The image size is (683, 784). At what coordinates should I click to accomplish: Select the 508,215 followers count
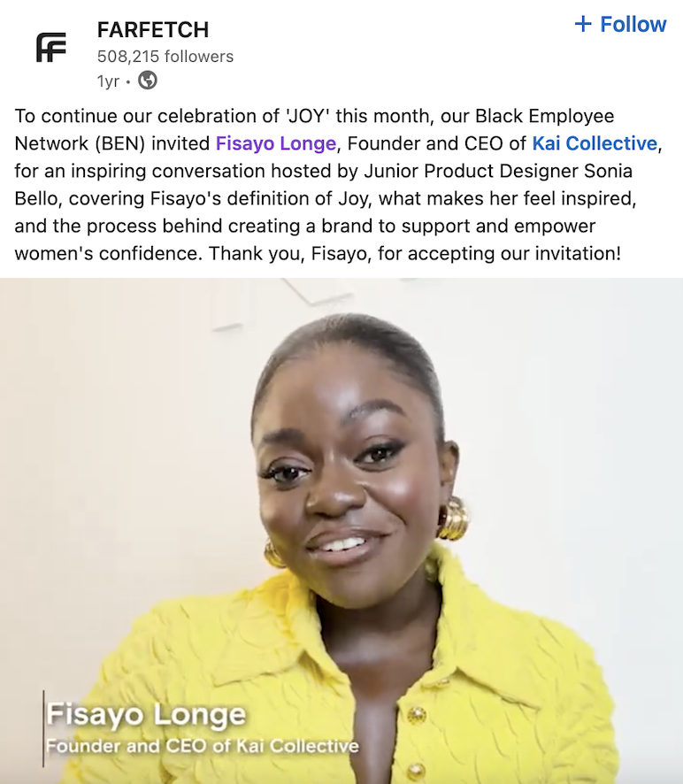165,57
